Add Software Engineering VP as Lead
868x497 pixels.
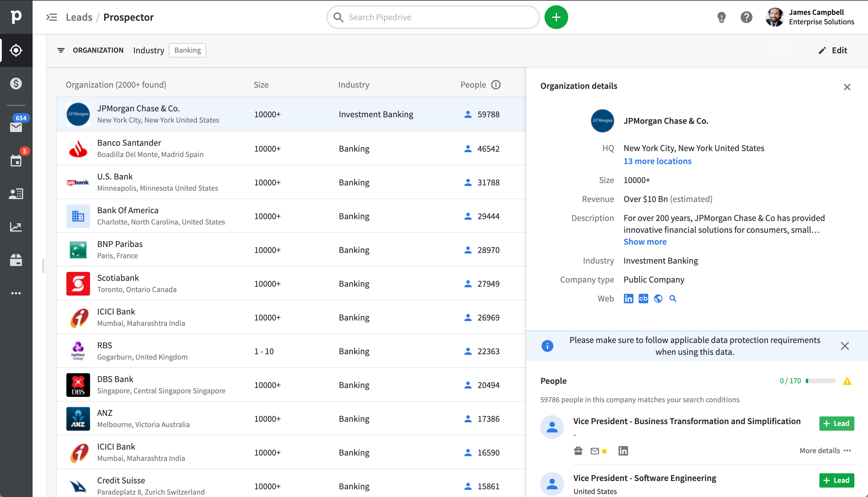point(836,480)
